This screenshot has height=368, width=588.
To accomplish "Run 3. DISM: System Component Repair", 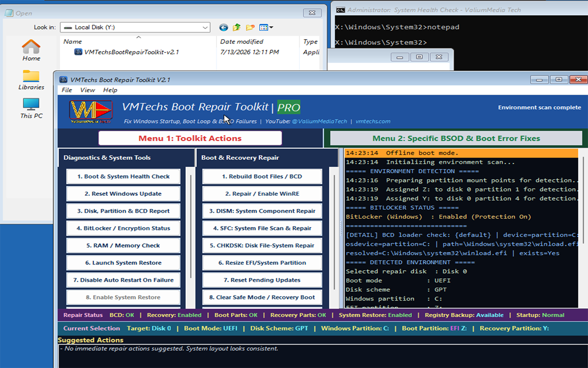I will pos(262,211).
